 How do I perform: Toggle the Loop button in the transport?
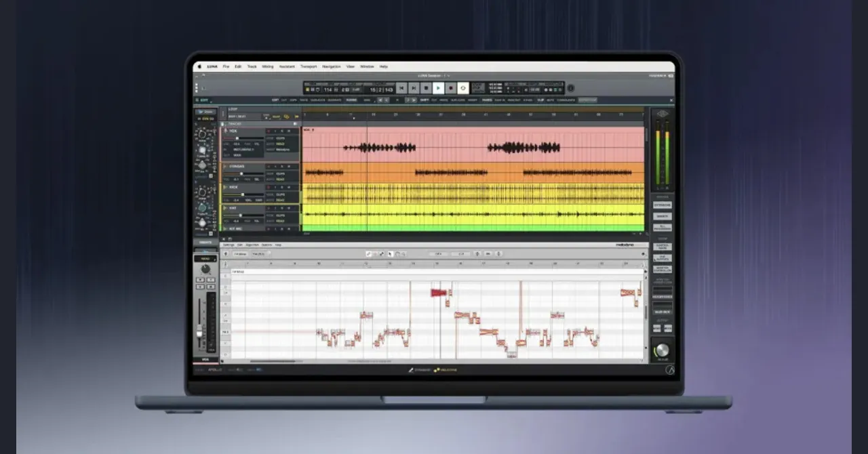(462, 88)
